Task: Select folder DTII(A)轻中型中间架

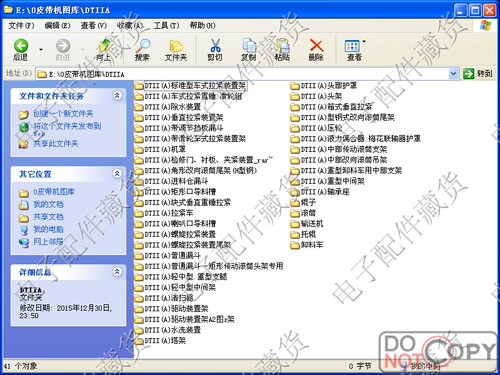Action: click(175, 287)
